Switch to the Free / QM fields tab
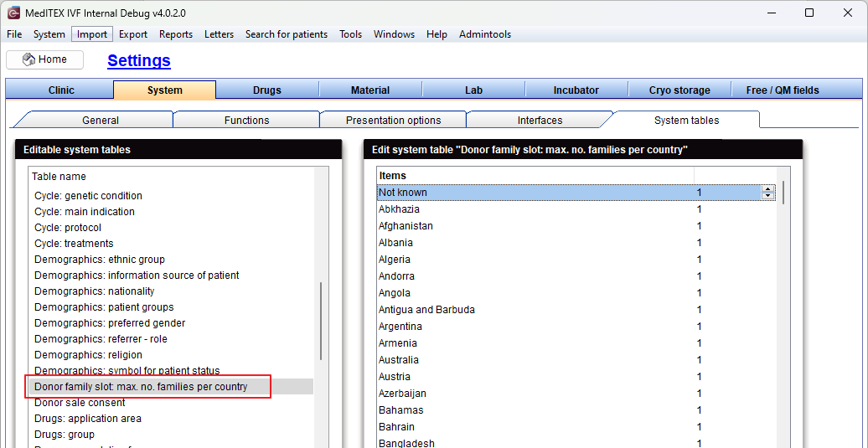 click(783, 90)
